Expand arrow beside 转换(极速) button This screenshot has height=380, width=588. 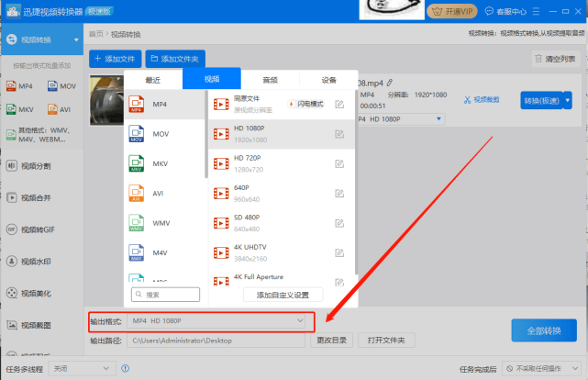(568, 100)
